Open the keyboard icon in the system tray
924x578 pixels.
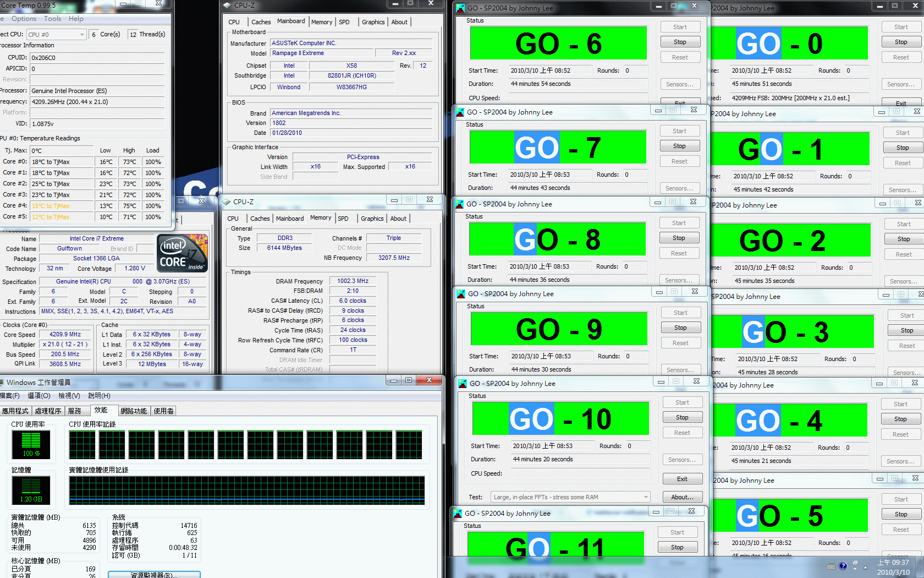coord(831,566)
